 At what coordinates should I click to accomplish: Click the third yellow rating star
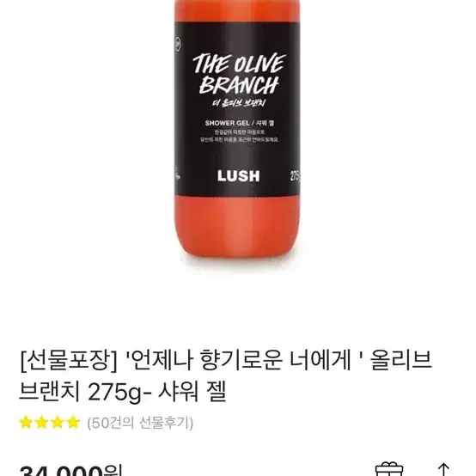(58, 423)
